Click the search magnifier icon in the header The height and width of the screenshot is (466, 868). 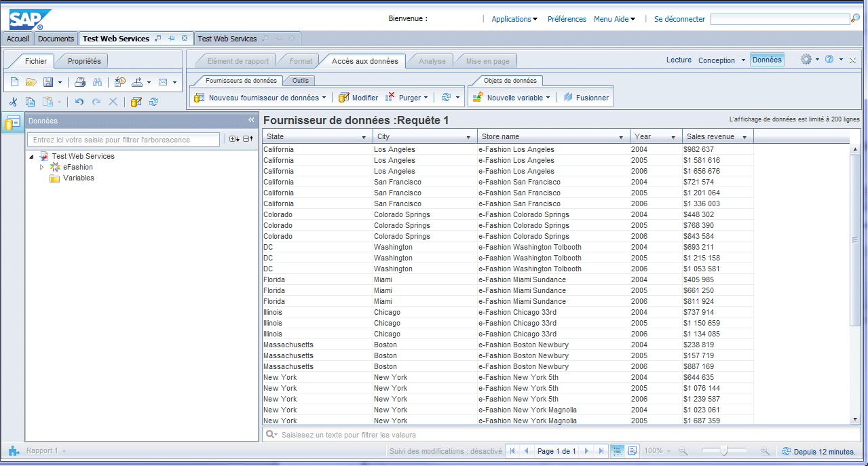pos(855,19)
